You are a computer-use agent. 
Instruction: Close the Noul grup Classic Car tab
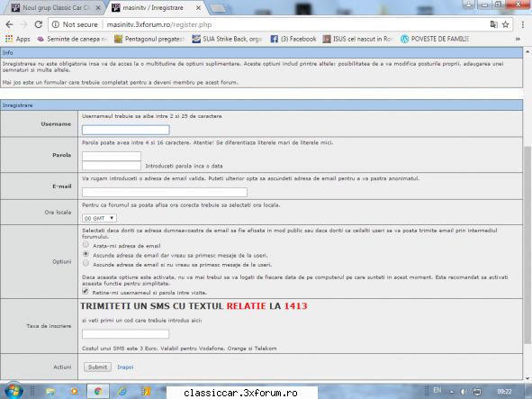(98, 7)
